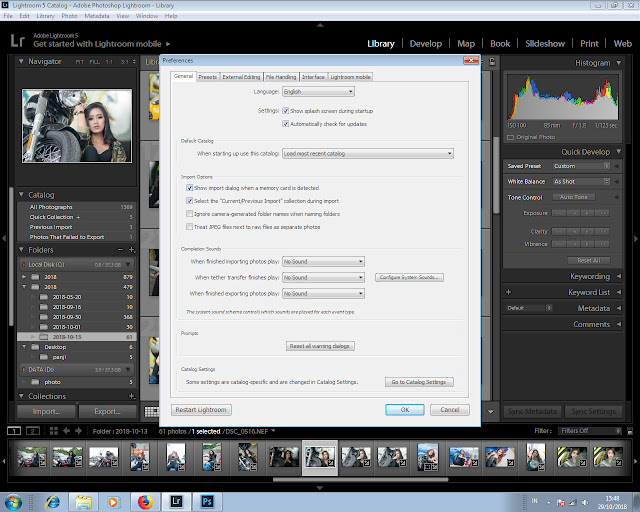
Task: Click the volume speaker icon in system tray
Action: (585, 503)
